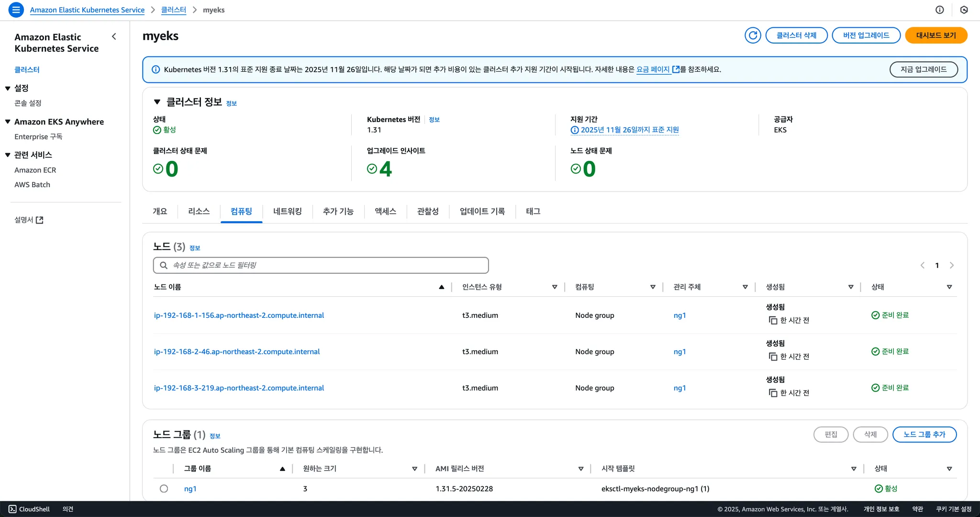Switch to the 네트워킹 tab
Screen dimensions: 980x517
pyautogui.click(x=287, y=211)
